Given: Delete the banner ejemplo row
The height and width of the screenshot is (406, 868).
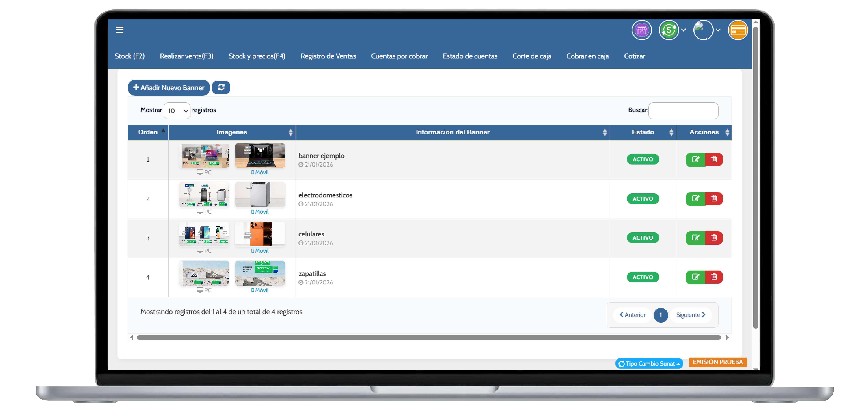Looking at the screenshot, I should click(x=714, y=160).
